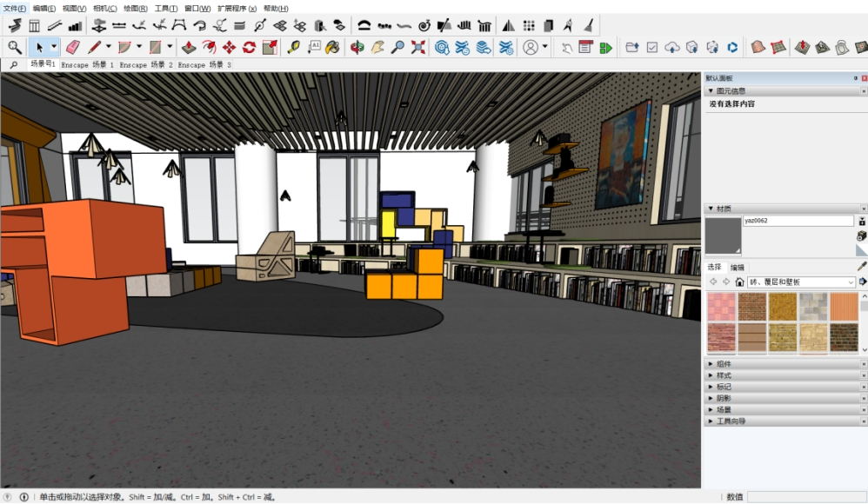The height and width of the screenshot is (504, 868).
Task: Pick the Tape Measure tool
Action: tap(294, 47)
